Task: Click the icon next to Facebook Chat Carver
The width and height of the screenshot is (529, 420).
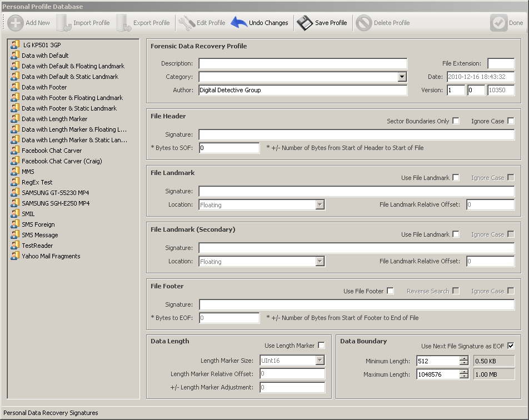Action: [15, 150]
